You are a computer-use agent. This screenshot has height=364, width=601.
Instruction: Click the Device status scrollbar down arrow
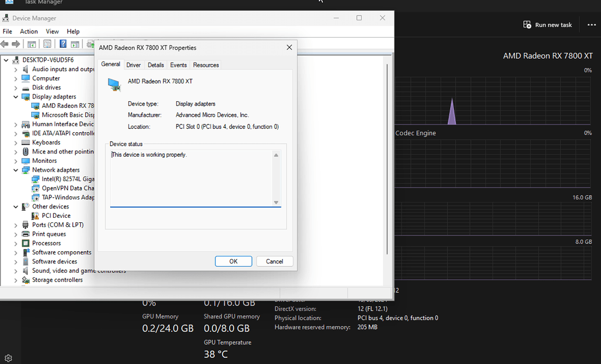coord(276,202)
